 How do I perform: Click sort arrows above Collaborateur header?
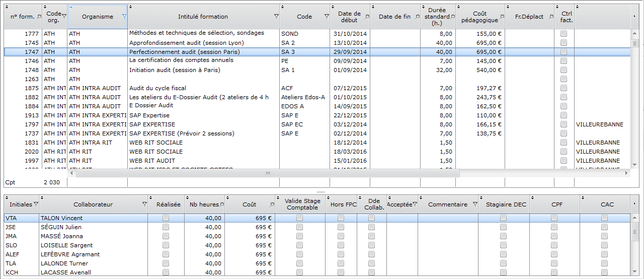42,197
